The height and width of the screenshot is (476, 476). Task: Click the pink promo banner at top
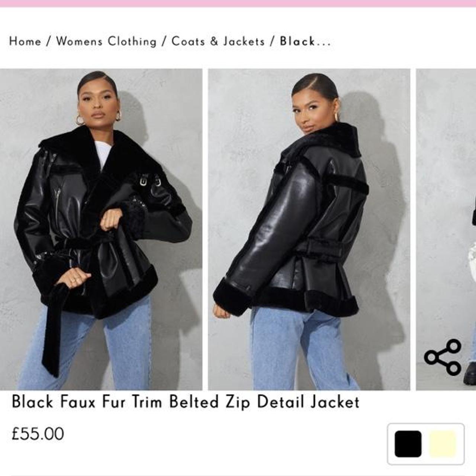tap(238, 3)
